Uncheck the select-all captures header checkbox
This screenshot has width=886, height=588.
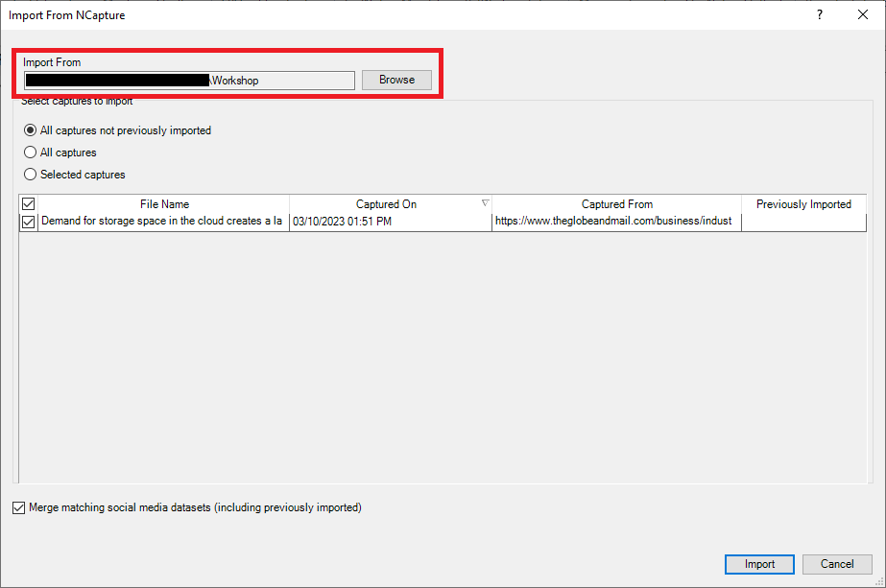point(28,203)
